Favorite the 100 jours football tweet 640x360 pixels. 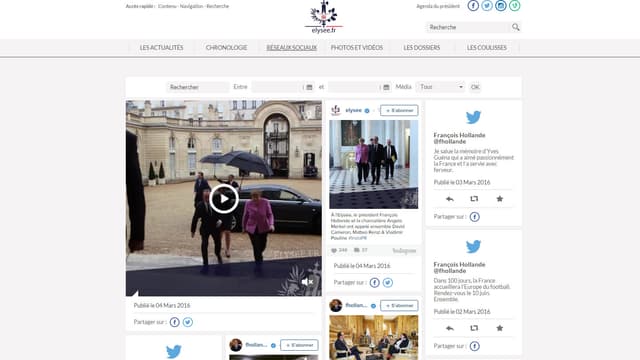coord(500,328)
